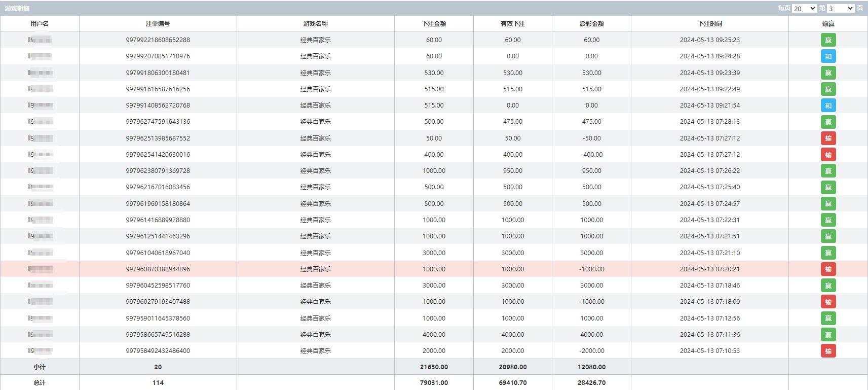
Task: Select order number 997961040618967040
Action: point(158,253)
